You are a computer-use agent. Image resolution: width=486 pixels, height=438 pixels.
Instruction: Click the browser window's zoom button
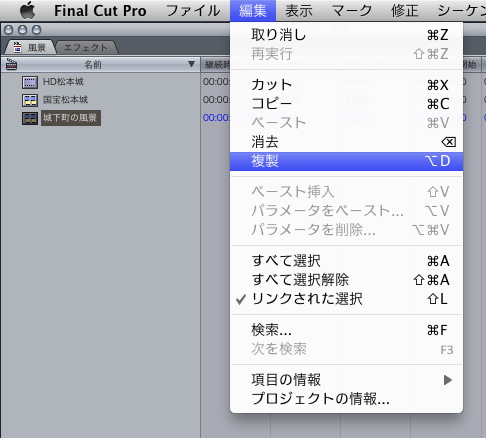[36, 30]
